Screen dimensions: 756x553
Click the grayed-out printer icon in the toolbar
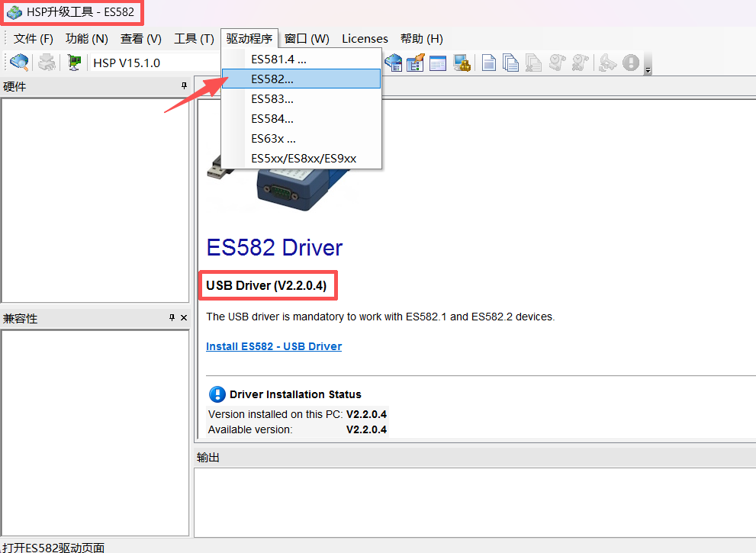pyautogui.click(x=47, y=63)
